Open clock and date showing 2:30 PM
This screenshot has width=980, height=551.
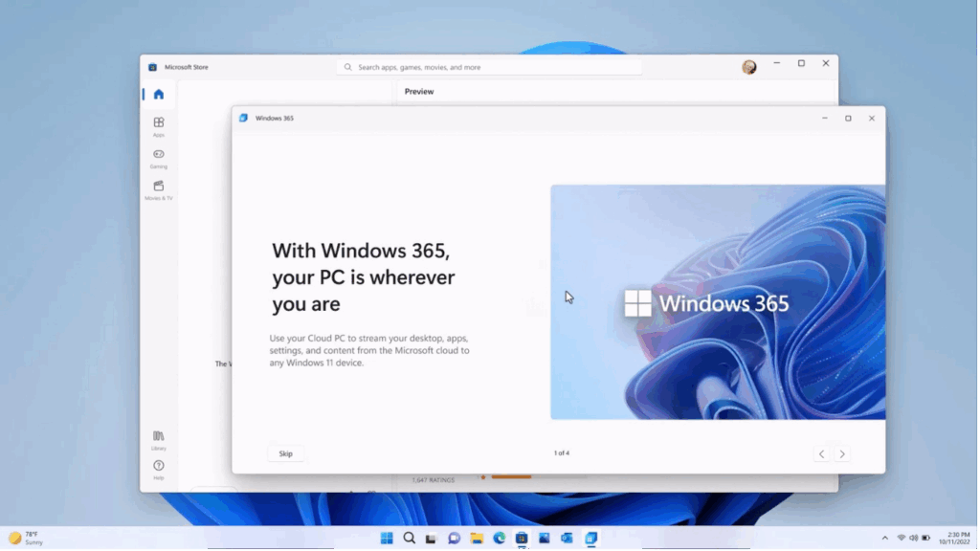coord(957,538)
